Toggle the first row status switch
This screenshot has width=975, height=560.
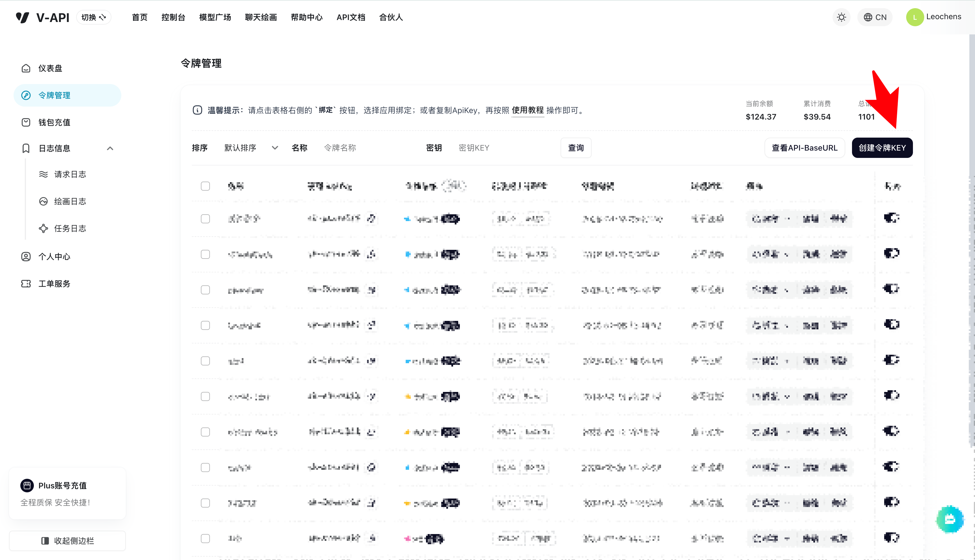[891, 218]
